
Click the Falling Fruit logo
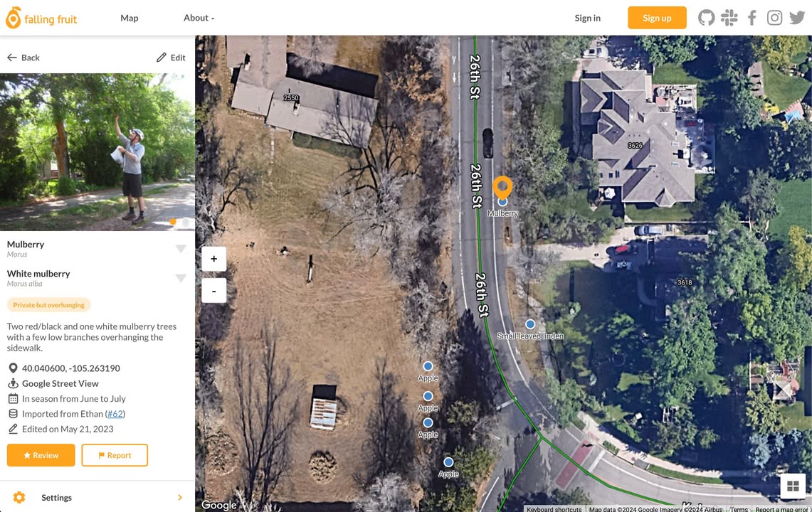(x=41, y=18)
